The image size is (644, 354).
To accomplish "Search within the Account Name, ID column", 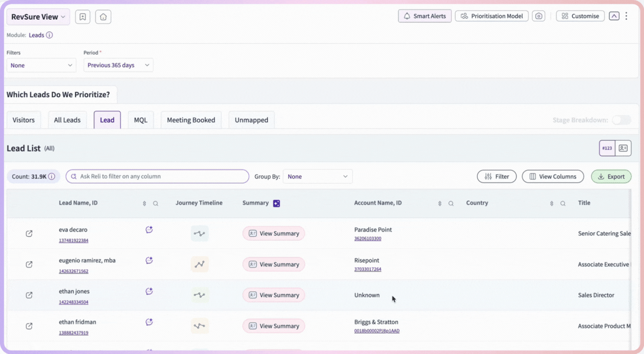I will click(451, 203).
